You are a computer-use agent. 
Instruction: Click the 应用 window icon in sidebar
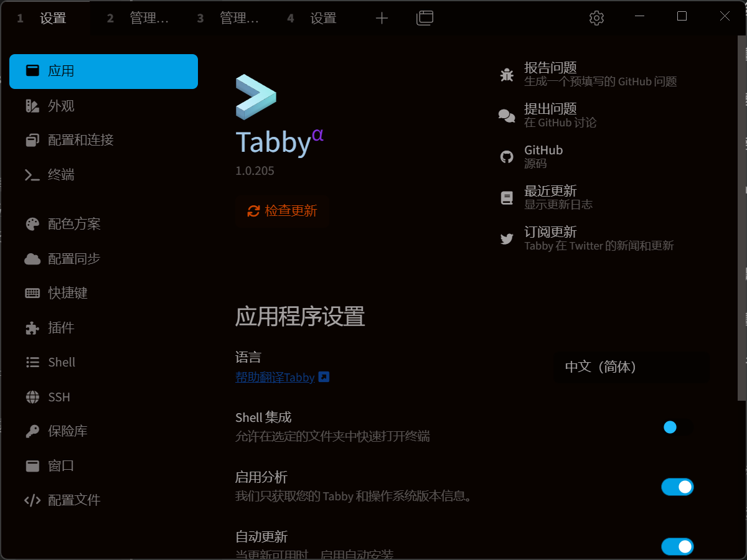[32, 71]
